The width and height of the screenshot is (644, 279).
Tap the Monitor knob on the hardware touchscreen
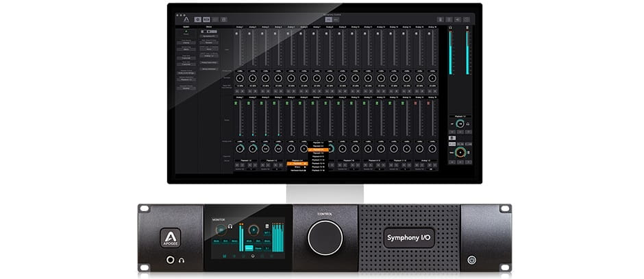click(221, 230)
